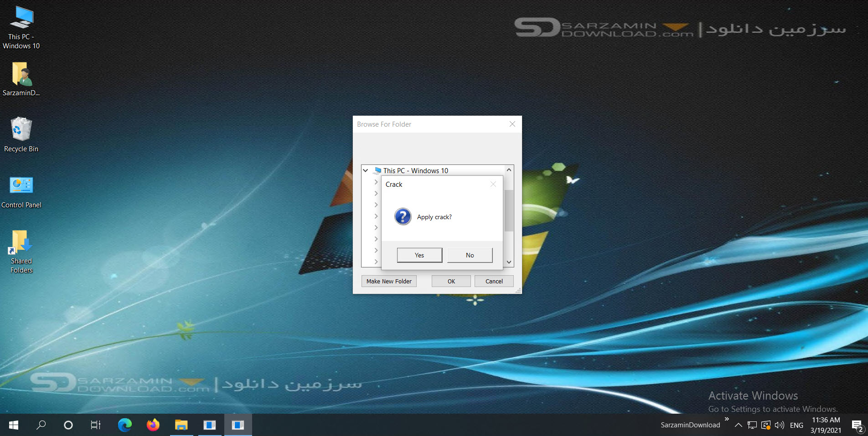Click scroll up arrow in folder tree
Image resolution: width=868 pixels, height=436 pixels.
click(x=509, y=169)
